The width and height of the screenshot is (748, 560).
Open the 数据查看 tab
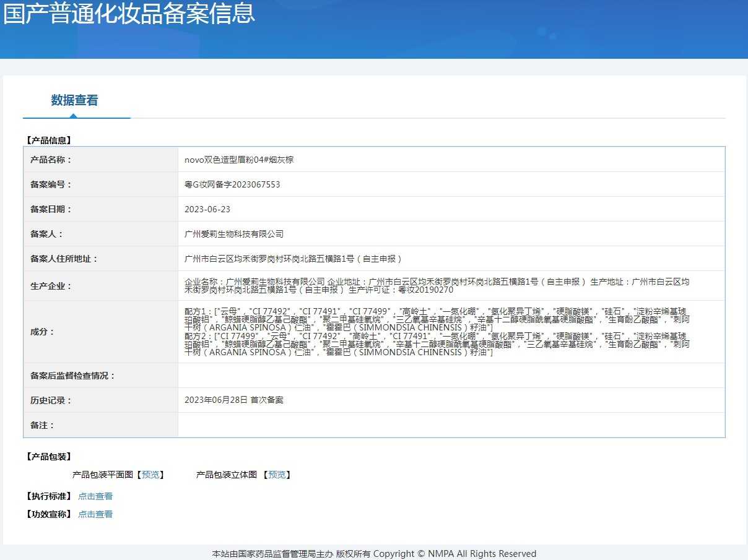pos(74,100)
